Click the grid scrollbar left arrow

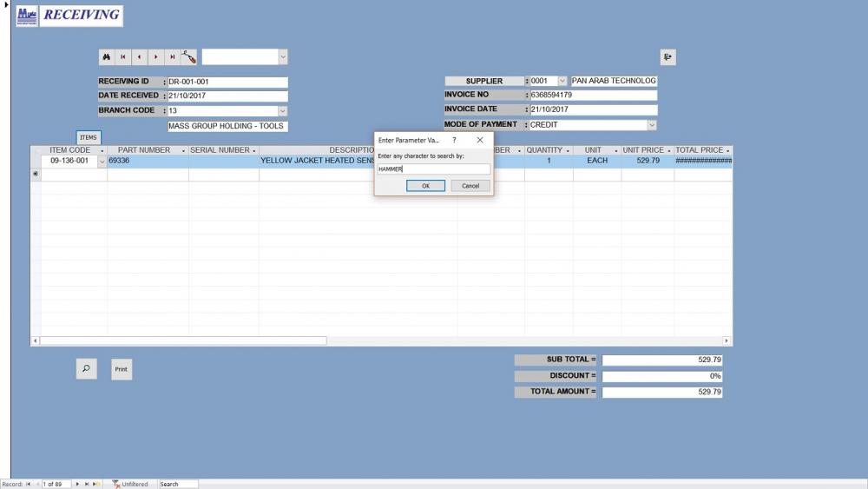[36, 340]
